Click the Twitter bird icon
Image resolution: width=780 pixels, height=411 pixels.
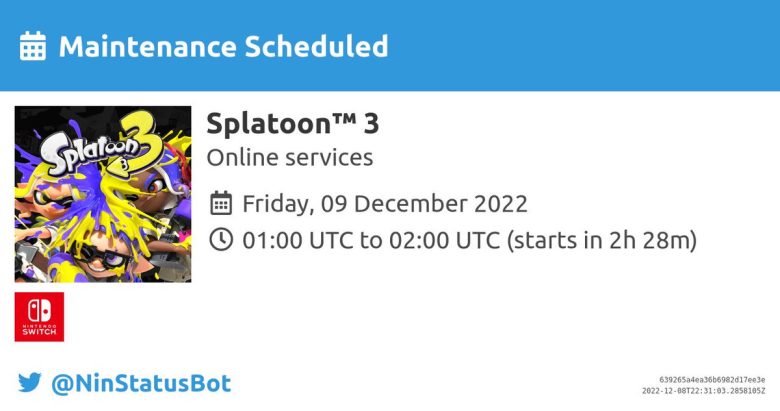[30, 382]
